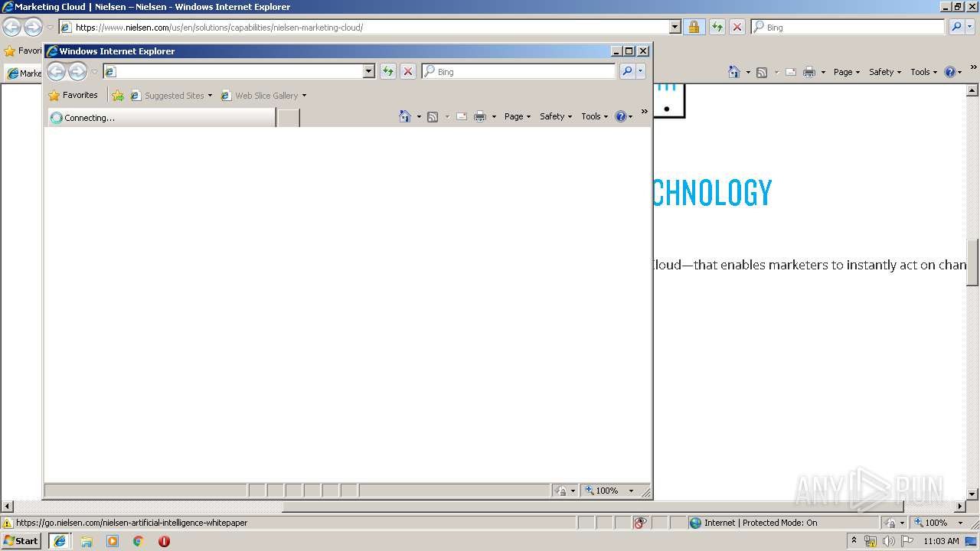Focus the Bing search box in the front window
Screen dimensions: 980x551
click(518, 71)
